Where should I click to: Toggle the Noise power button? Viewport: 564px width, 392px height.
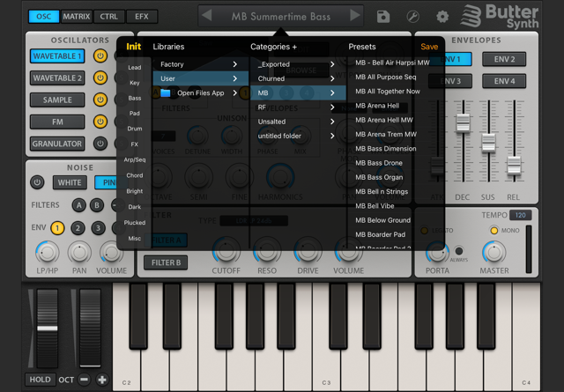point(37,182)
